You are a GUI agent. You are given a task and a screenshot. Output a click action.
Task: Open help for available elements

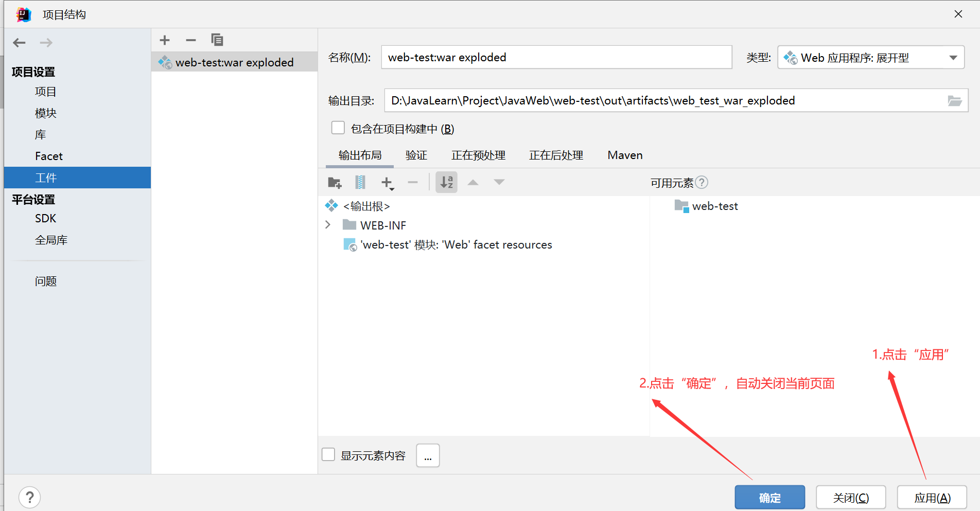(x=702, y=182)
